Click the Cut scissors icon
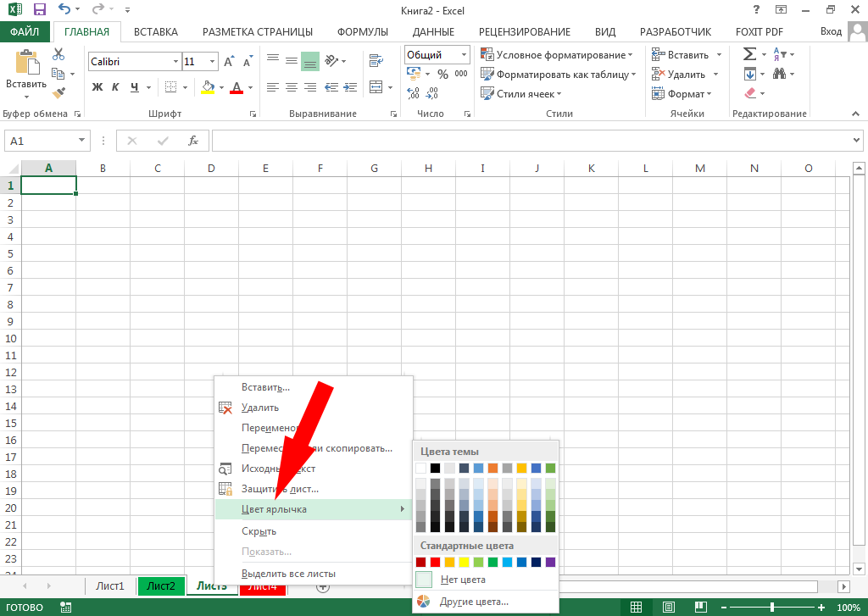The image size is (868, 616). (58, 54)
